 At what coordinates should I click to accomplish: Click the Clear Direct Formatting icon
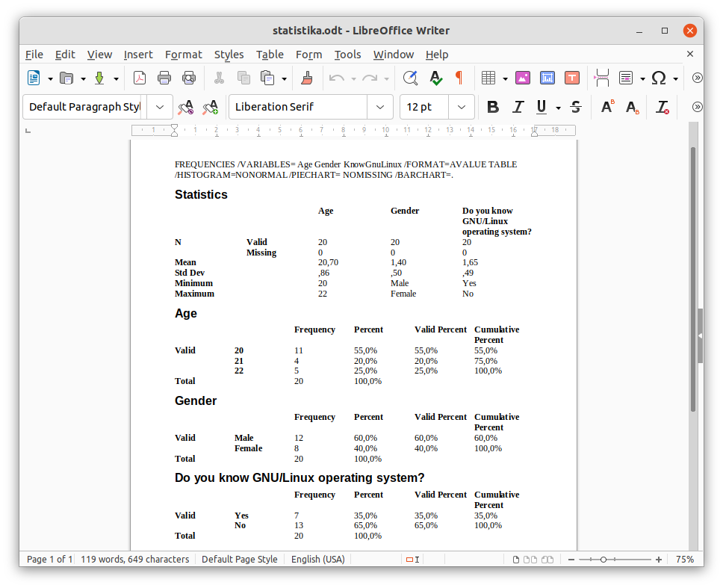(663, 107)
